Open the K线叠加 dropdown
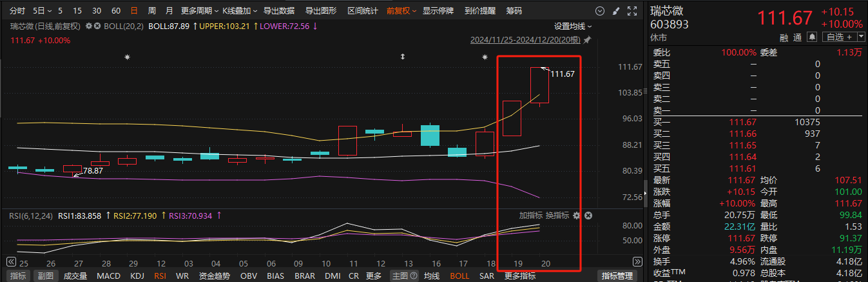The height and width of the screenshot is (282, 868). 240,11
